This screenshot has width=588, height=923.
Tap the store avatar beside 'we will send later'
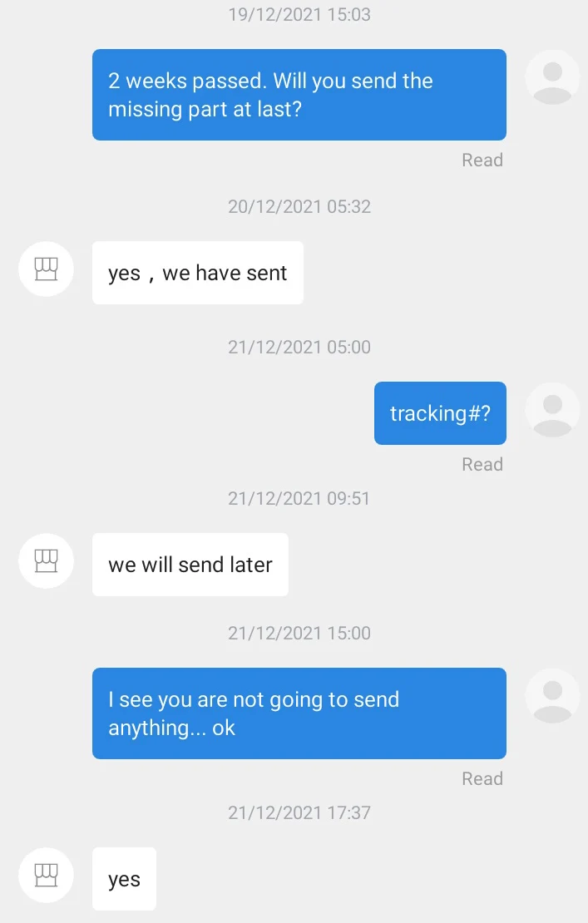tap(46, 561)
